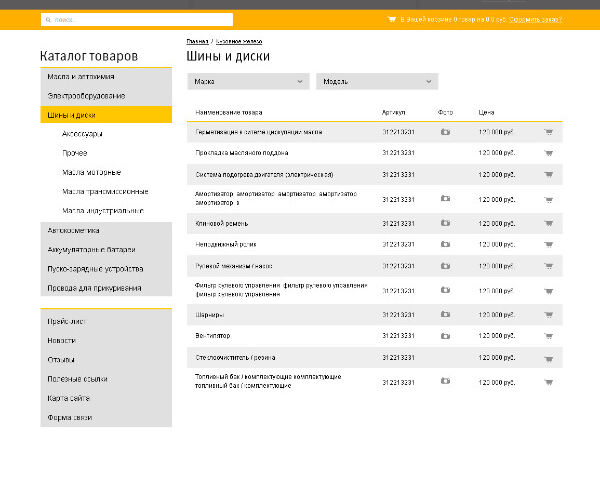Focus the search input field

point(137,20)
